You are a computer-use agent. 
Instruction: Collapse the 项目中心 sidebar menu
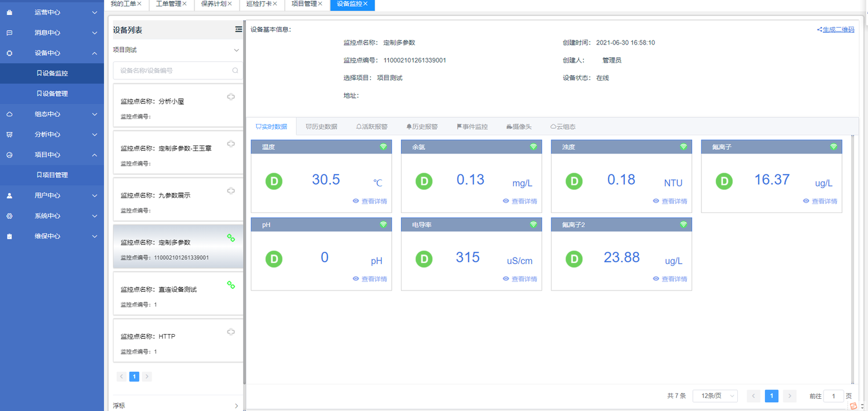click(x=95, y=155)
